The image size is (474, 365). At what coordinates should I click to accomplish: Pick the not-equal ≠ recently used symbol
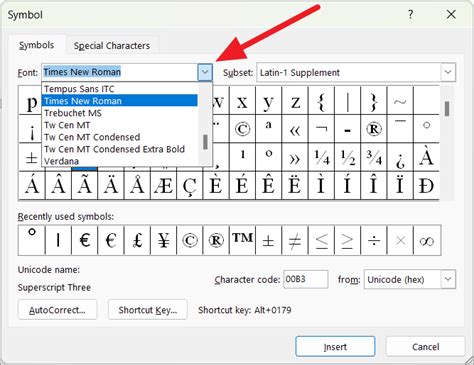295,240
